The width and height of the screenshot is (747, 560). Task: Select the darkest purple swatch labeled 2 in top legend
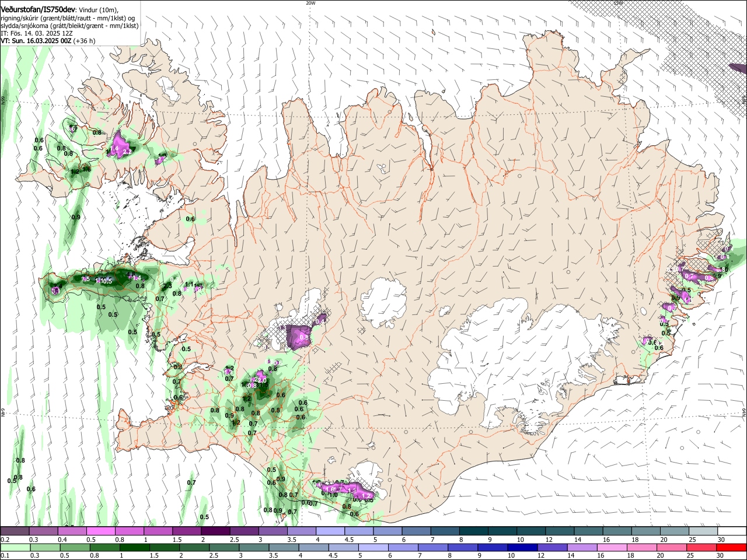tap(215, 531)
